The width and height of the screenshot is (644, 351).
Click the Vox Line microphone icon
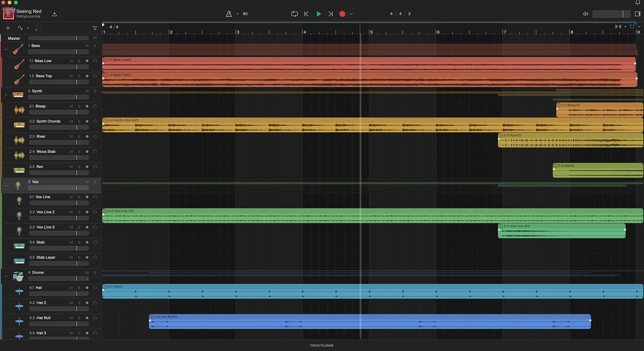pyautogui.click(x=19, y=200)
